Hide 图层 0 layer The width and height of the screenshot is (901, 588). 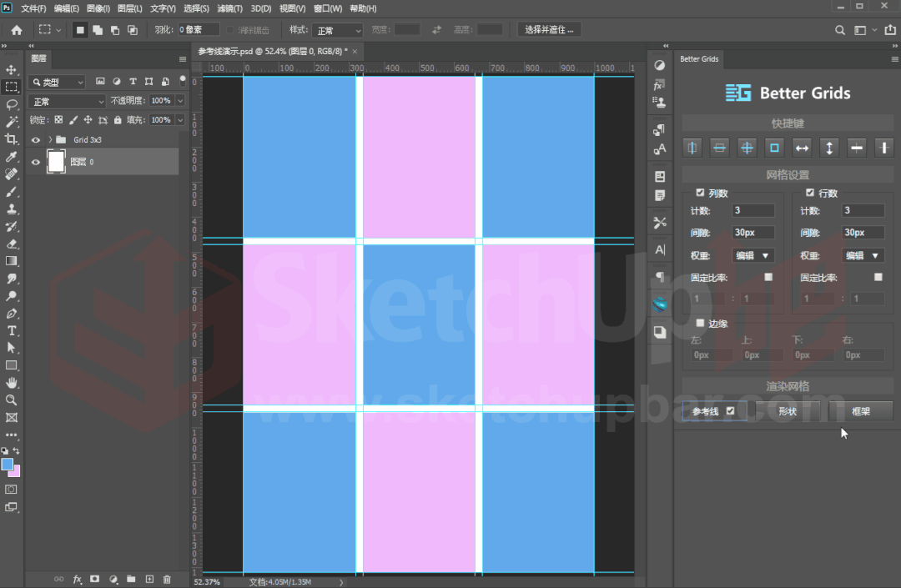coord(36,162)
